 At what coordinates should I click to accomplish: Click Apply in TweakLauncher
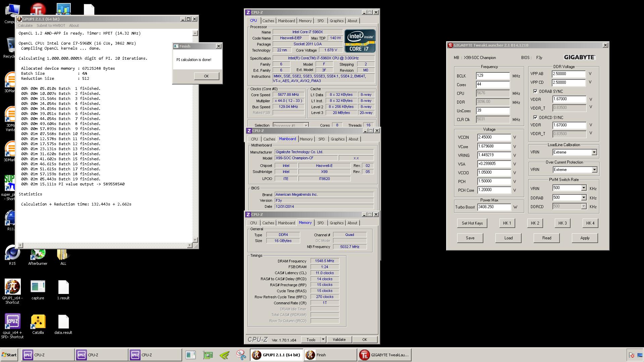point(585,238)
